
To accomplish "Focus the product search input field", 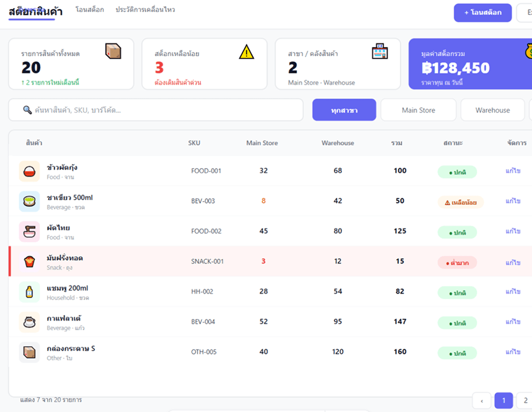I will pos(156,110).
